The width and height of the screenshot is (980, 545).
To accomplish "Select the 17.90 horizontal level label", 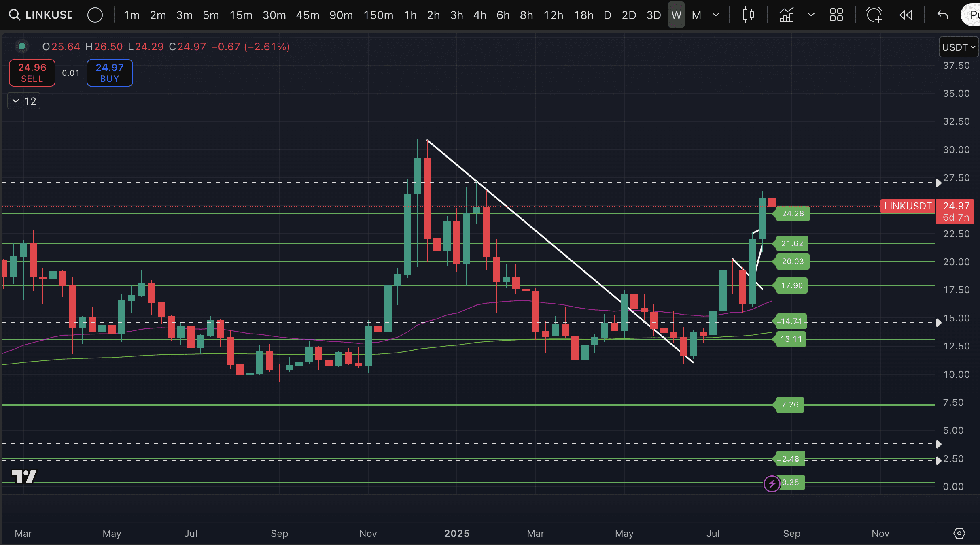I will [791, 285].
